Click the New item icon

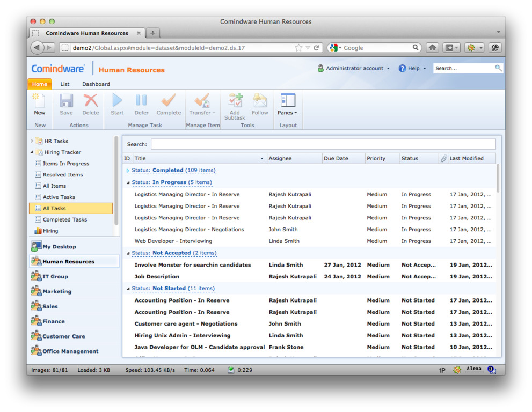coord(39,101)
